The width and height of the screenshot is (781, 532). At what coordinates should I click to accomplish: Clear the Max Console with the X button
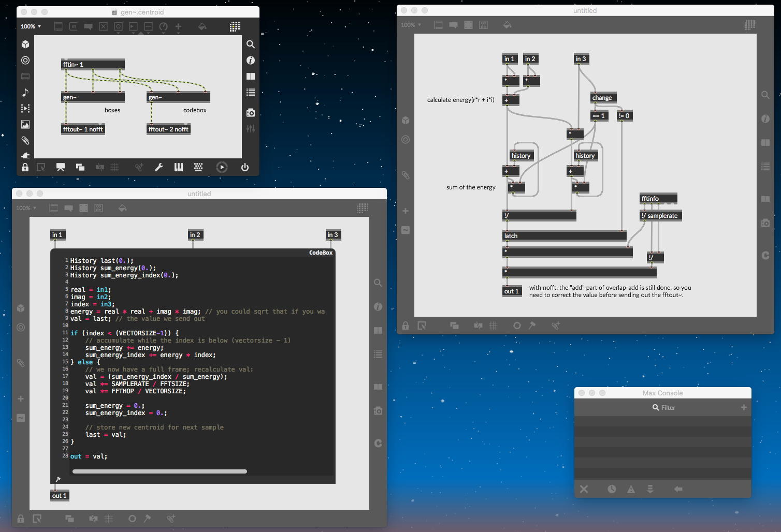[584, 489]
